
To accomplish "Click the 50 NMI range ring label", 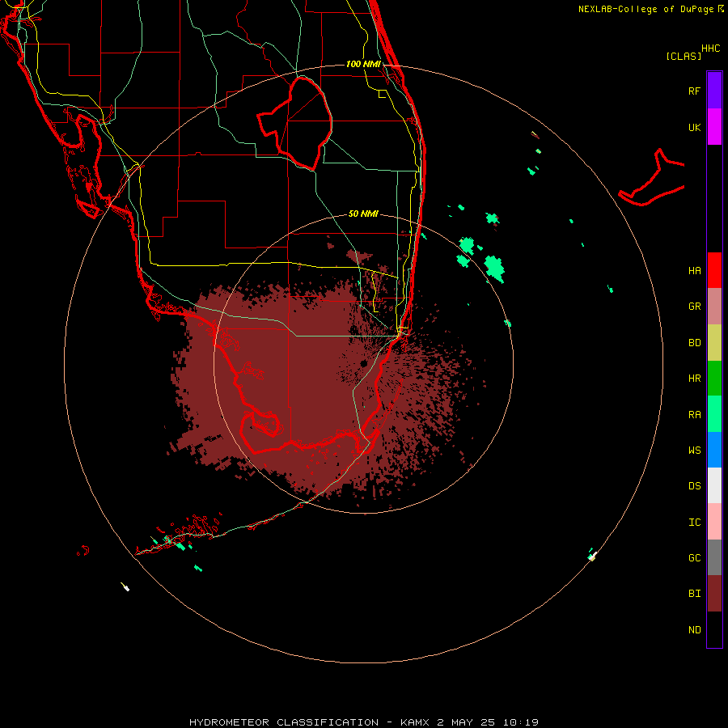I will coord(363,214).
